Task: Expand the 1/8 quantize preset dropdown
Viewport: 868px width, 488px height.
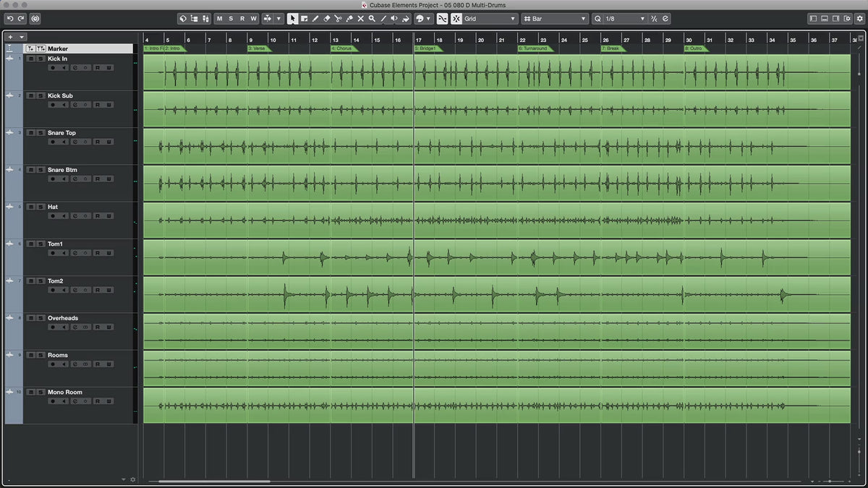Action: [620, 19]
